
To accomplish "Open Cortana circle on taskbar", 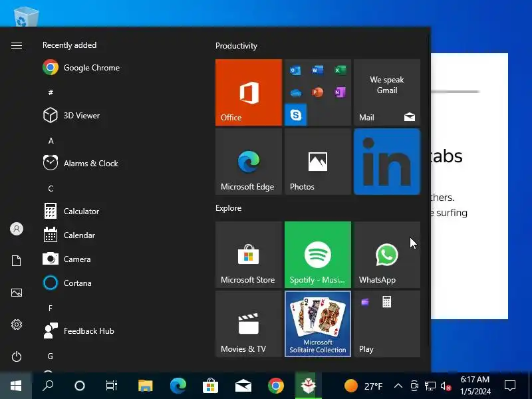I will click(x=80, y=386).
